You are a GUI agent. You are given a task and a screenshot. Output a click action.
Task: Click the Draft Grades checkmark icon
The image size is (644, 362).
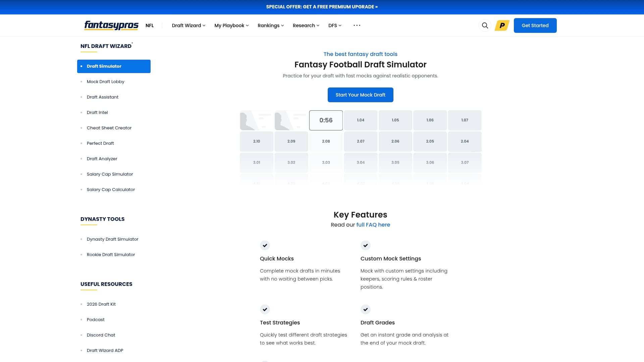pos(366,309)
